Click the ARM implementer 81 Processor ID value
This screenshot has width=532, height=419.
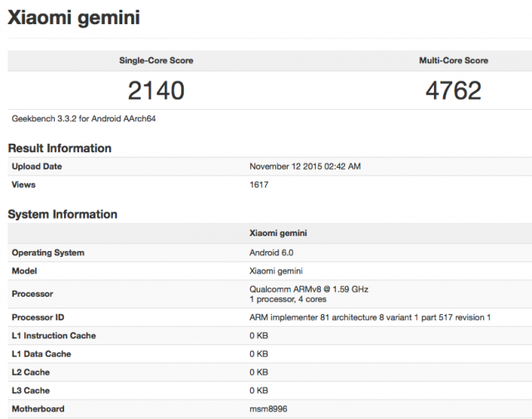point(370,318)
